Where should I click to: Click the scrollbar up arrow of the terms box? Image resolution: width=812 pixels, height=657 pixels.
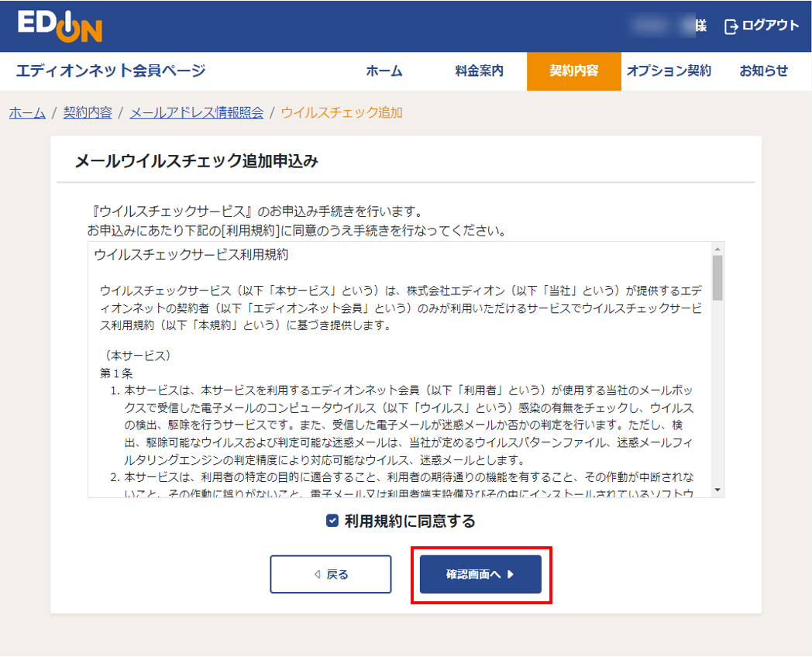pyautogui.click(x=717, y=249)
